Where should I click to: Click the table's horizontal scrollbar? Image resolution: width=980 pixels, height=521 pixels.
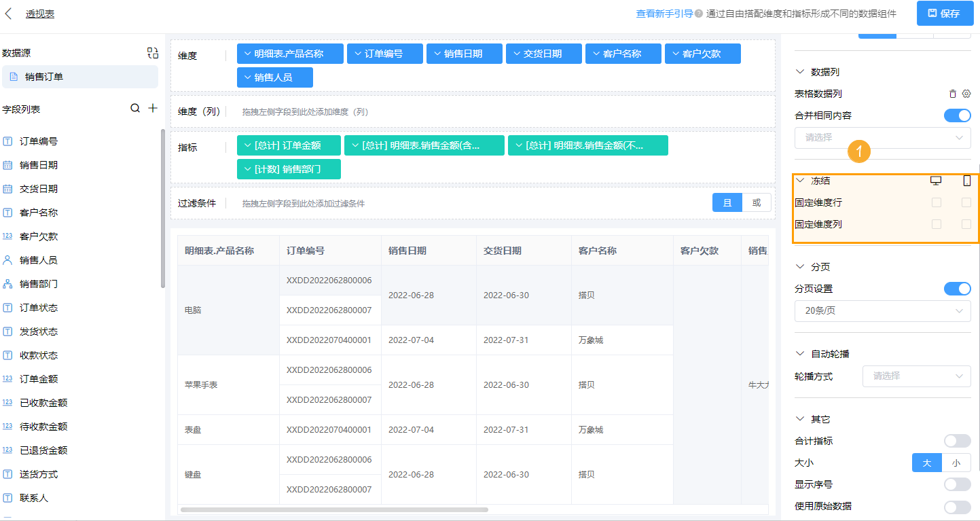[334, 509]
